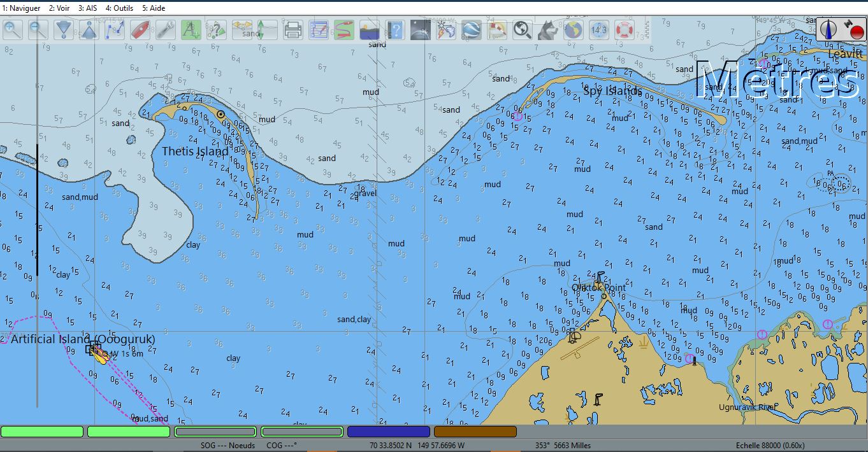Toggle chart text with the green A+ icon
This screenshot has width=868, height=452.
click(191, 30)
